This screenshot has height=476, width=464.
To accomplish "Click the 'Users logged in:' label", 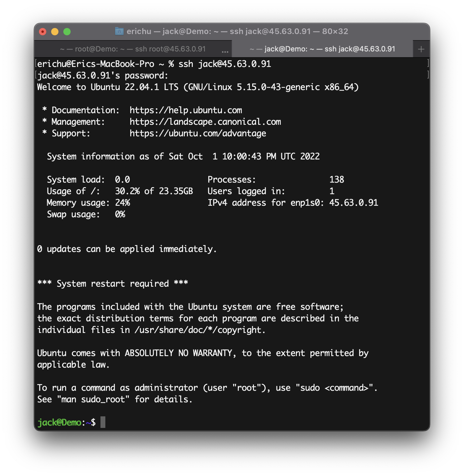I will (x=246, y=191).
